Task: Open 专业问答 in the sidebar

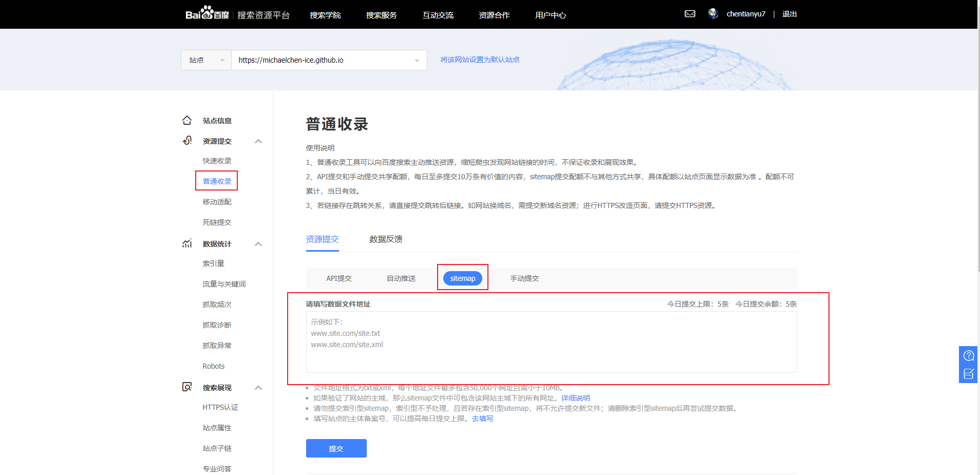Action: [217, 469]
